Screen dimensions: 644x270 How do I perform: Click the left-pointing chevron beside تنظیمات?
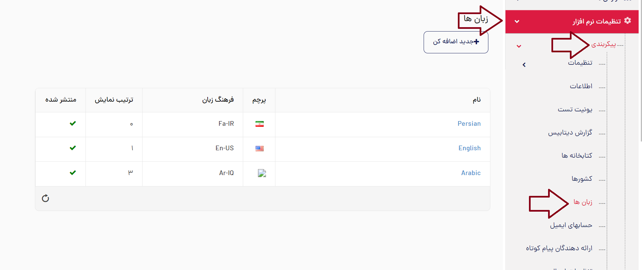(524, 64)
